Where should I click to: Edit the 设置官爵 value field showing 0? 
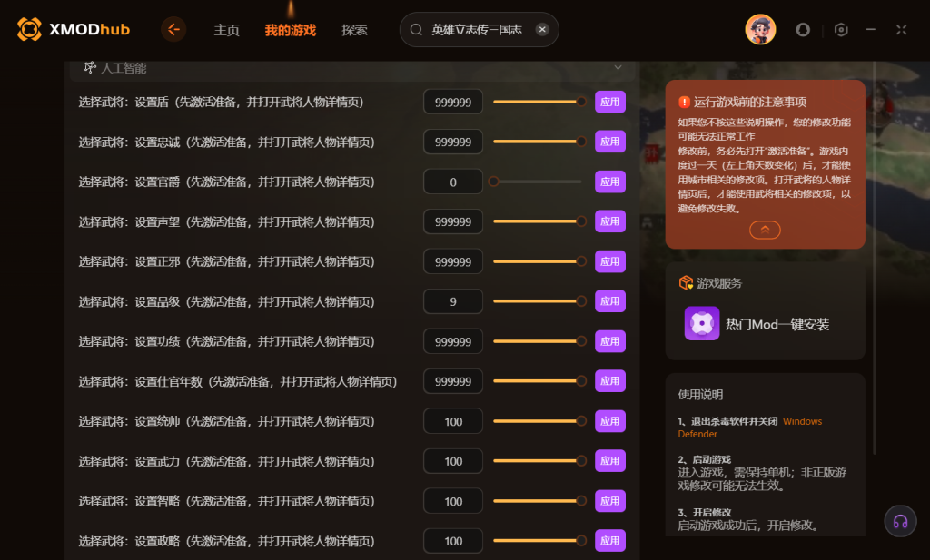pyautogui.click(x=453, y=182)
